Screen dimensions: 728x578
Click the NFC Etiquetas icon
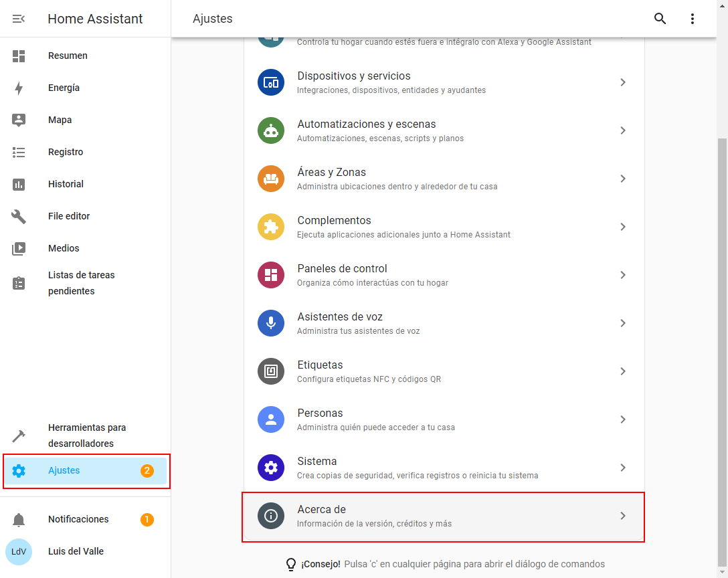pyautogui.click(x=271, y=371)
